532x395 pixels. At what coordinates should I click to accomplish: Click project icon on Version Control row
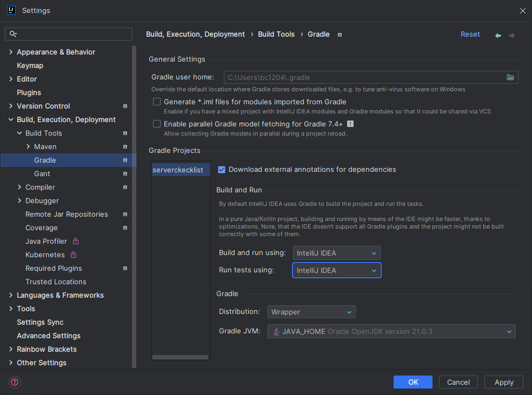pyautogui.click(x=125, y=106)
